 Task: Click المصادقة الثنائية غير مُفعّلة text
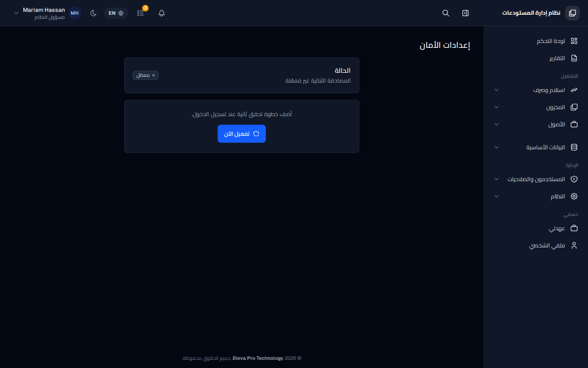pos(318,81)
